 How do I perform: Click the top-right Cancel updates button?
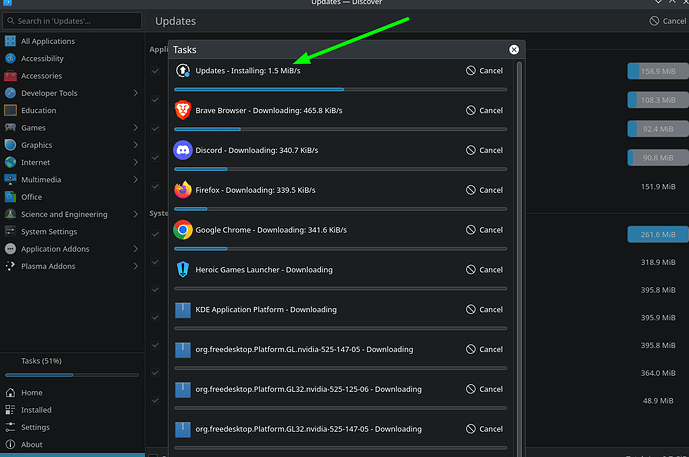(667, 21)
